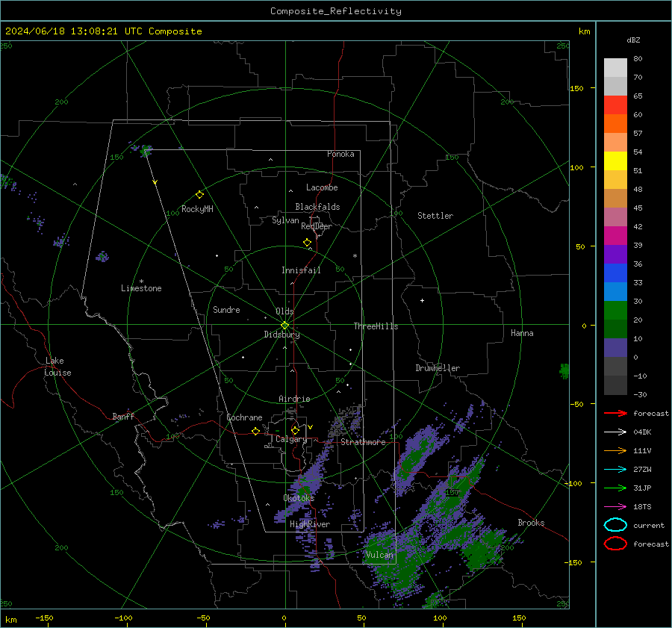
Task: Click the Stettler city label
Action: (x=435, y=216)
